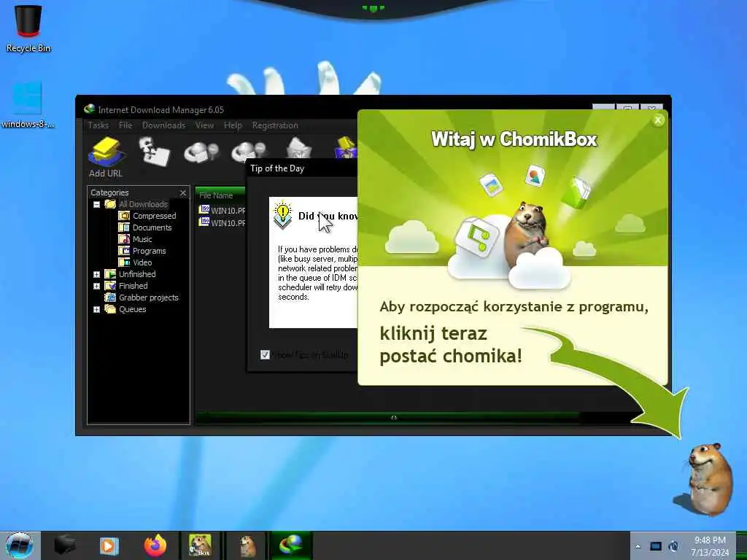Open the Windows Start orb
This screenshot has width=747, height=560.
(x=20, y=545)
